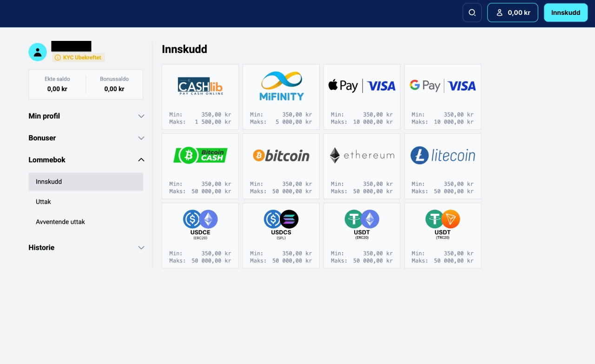Select the CASHlib payment logo
The width and height of the screenshot is (595, 364).
pos(200,86)
